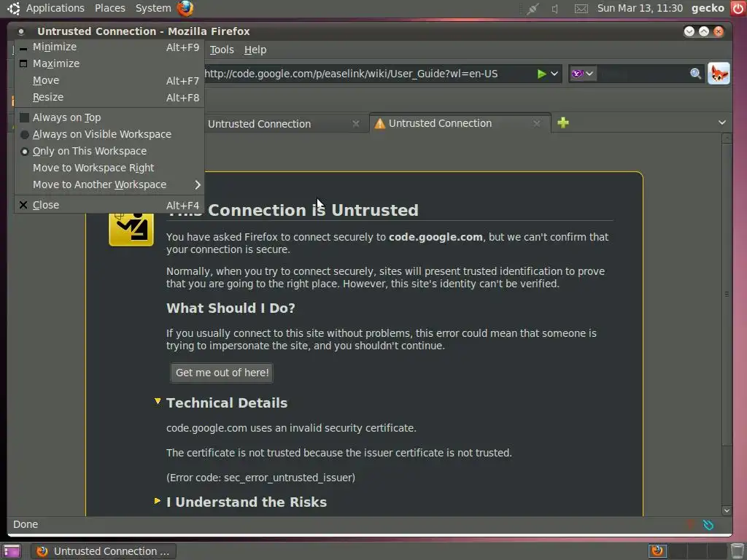Image resolution: width=747 pixels, height=560 pixels.
Task: Click the Done status bar text
Action: click(x=26, y=524)
